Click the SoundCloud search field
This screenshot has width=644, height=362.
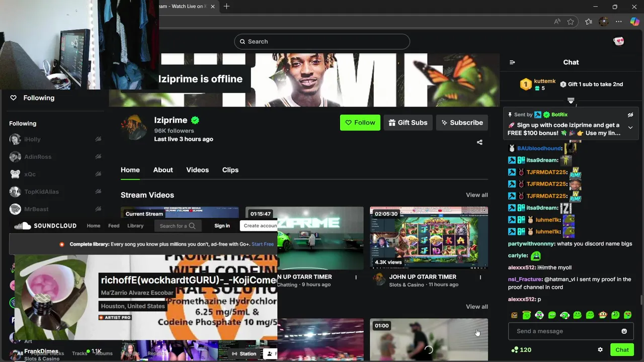point(177,226)
